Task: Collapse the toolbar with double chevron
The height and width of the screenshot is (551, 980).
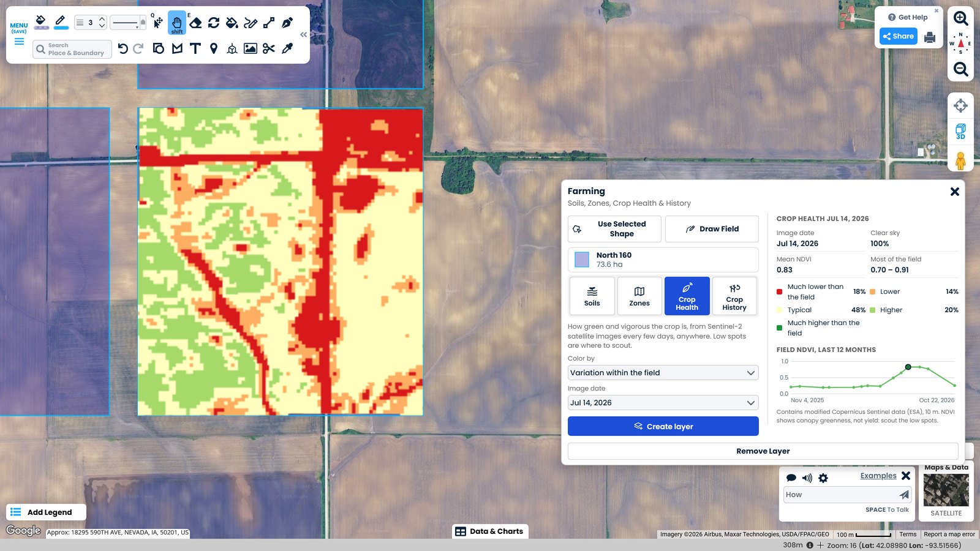Action: tap(303, 35)
